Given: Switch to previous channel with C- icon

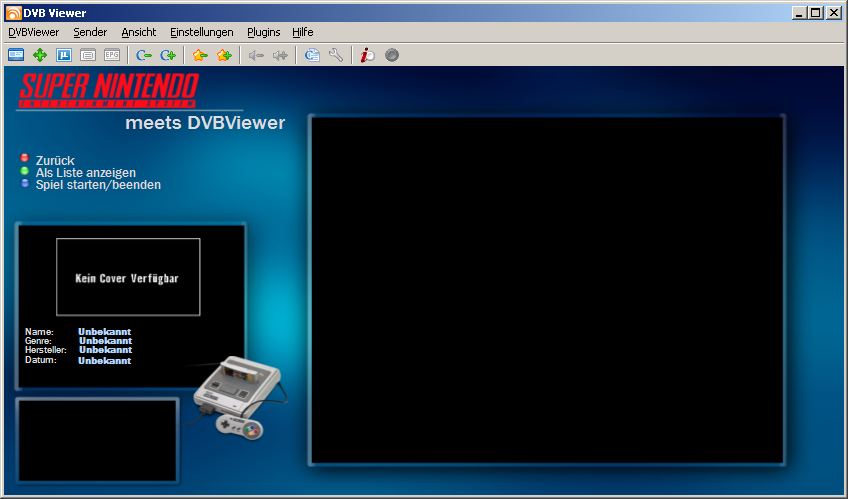Looking at the screenshot, I should 143,55.
